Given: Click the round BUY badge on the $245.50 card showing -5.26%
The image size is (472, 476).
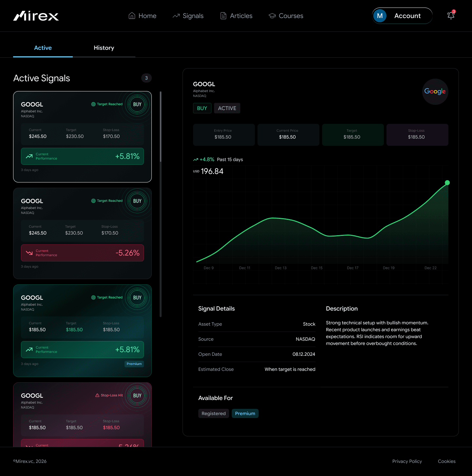Looking at the screenshot, I should pos(137,201).
